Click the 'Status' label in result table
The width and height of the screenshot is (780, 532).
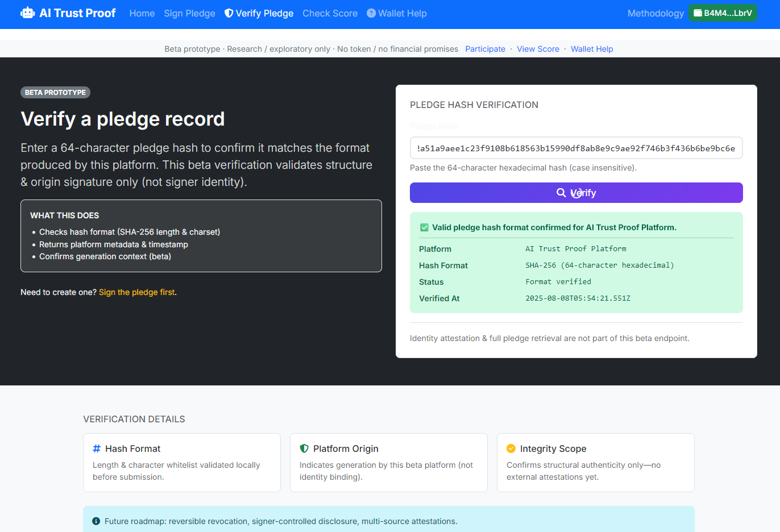[431, 282]
